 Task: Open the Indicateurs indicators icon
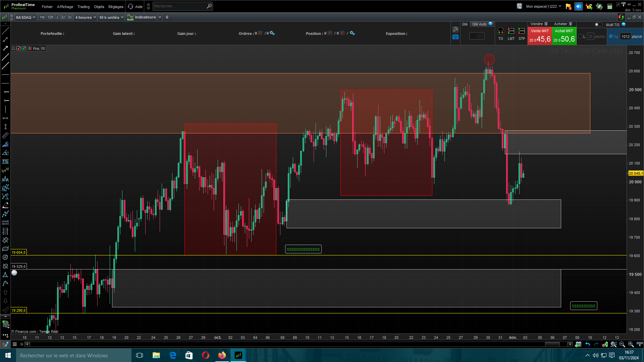[130, 17]
